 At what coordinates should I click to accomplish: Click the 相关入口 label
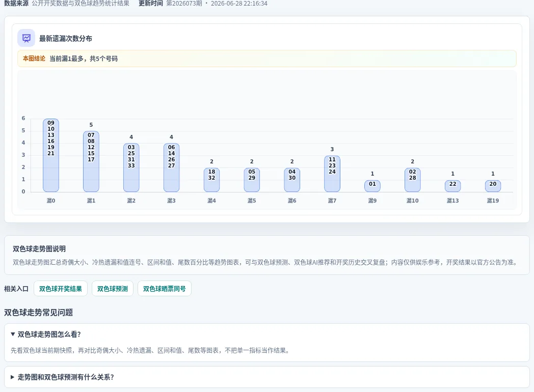click(x=16, y=289)
